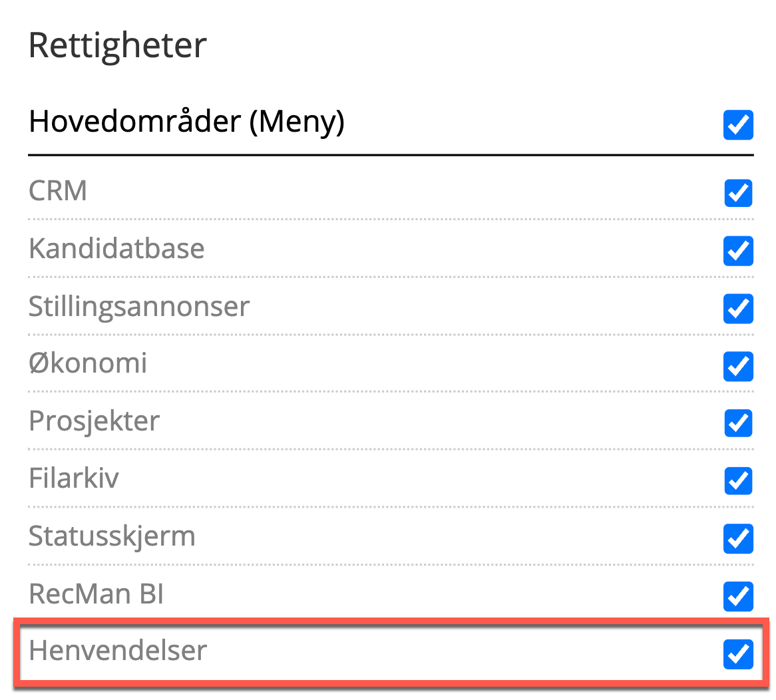Disable the Kandidatbase permission checkbox

[x=738, y=251]
